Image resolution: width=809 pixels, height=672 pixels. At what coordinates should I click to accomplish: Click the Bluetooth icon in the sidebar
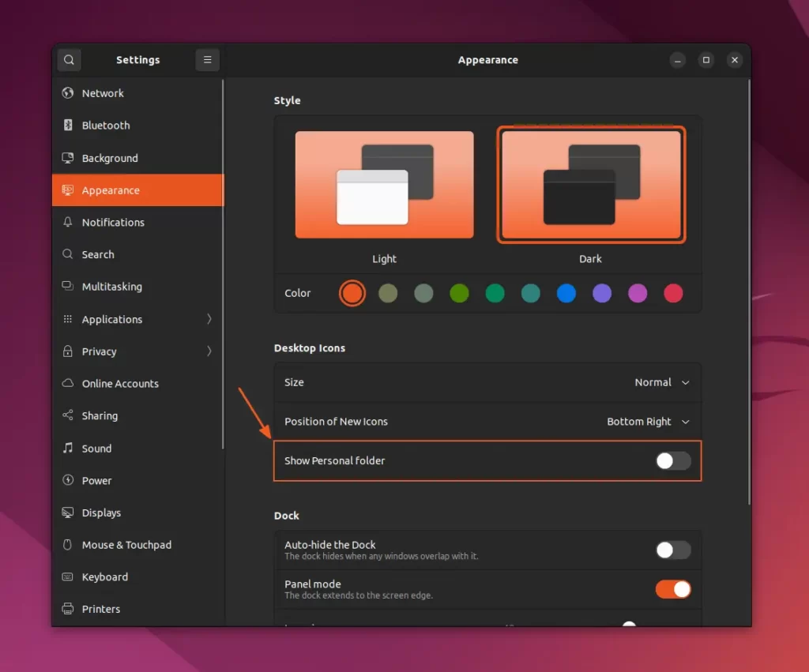tap(68, 126)
